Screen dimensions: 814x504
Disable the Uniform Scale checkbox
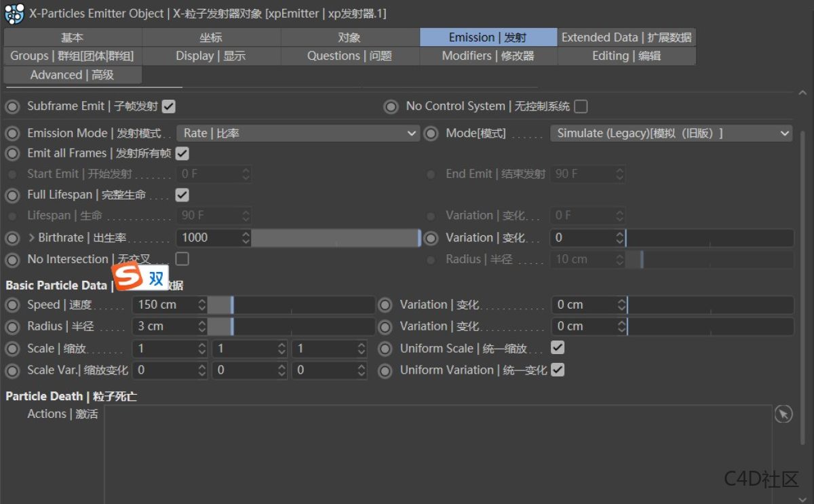558,348
